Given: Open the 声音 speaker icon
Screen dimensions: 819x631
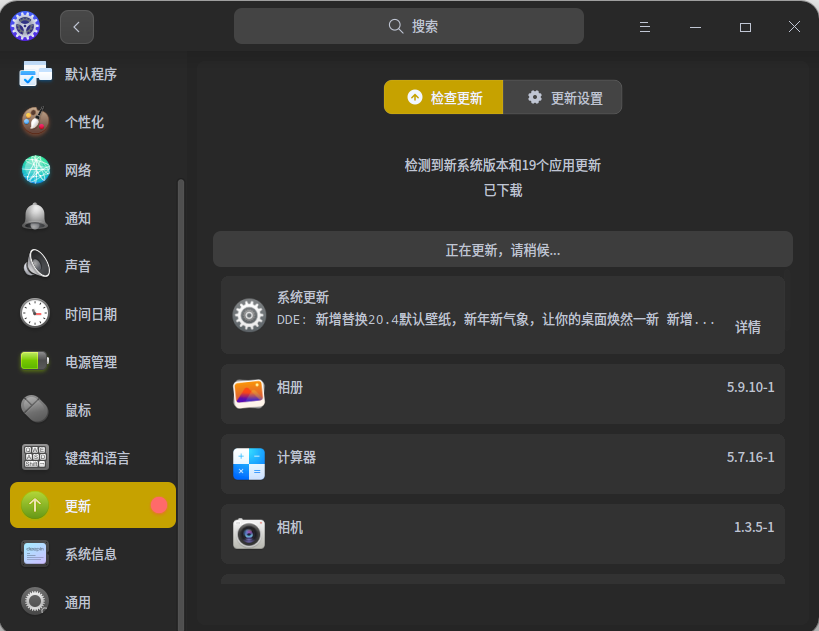Looking at the screenshot, I should (x=37, y=264).
